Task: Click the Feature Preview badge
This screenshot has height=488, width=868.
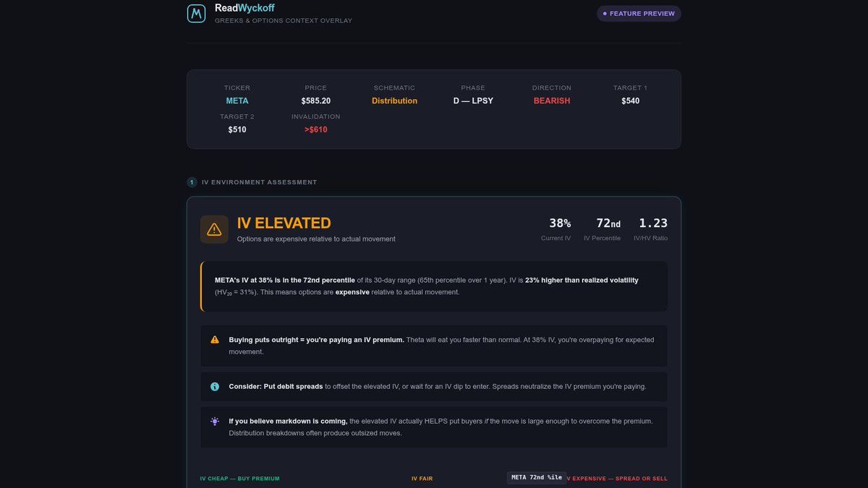Action: point(639,13)
